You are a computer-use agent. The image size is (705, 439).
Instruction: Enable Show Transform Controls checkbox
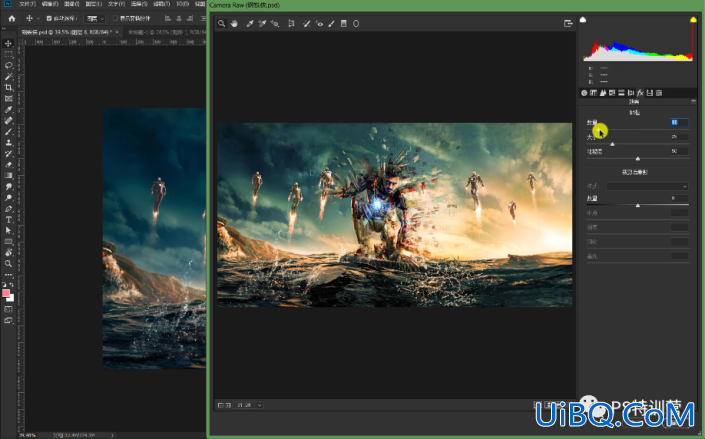[x=115, y=18]
